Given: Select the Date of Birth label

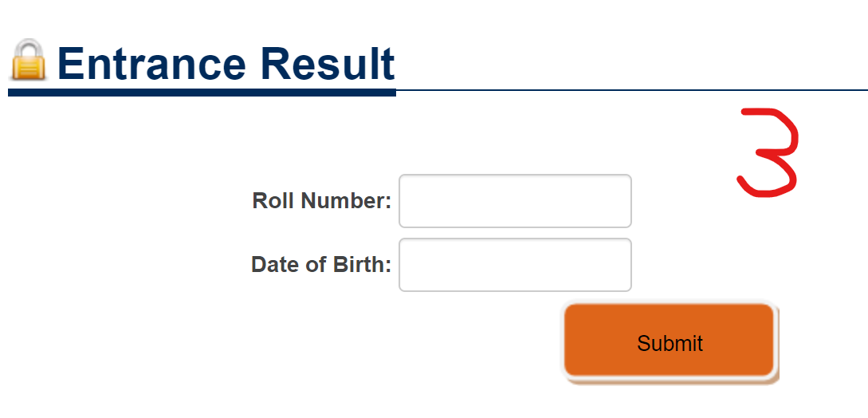Looking at the screenshot, I should [x=321, y=264].
